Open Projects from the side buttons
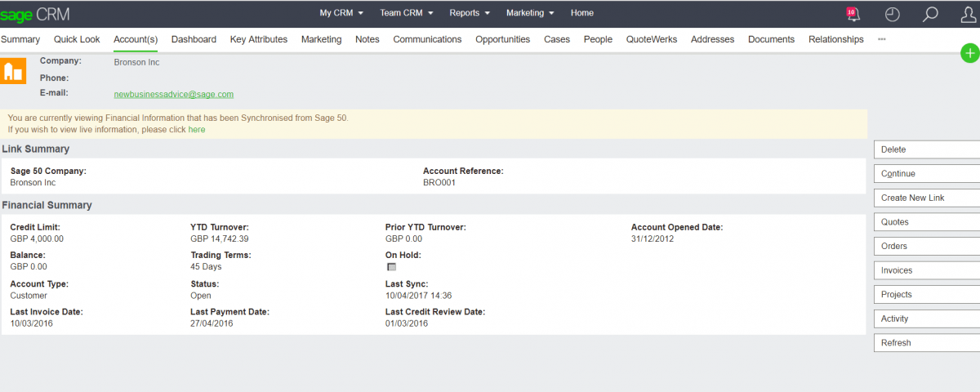Viewport: 980px width, 392px height. (x=927, y=294)
